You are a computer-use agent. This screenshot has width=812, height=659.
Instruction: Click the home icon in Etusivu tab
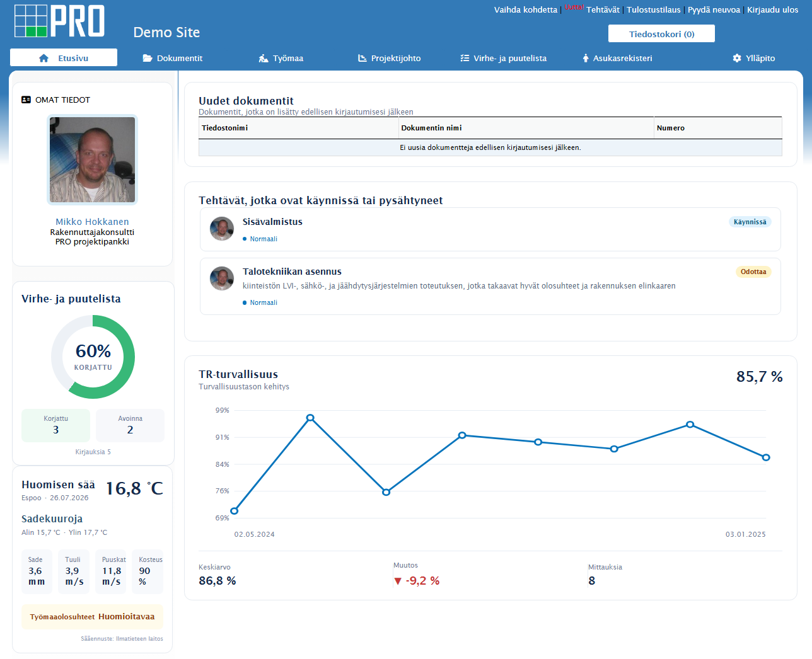(43, 58)
